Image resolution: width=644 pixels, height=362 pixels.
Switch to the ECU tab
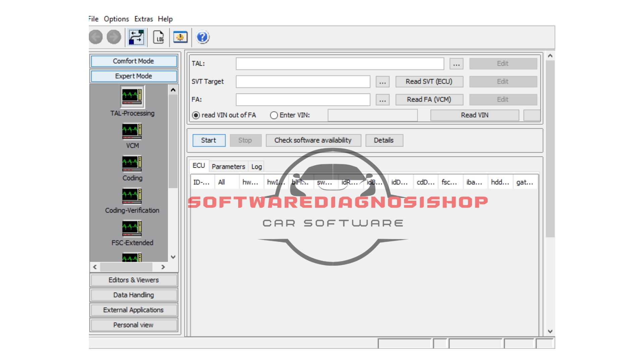pos(199,166)
